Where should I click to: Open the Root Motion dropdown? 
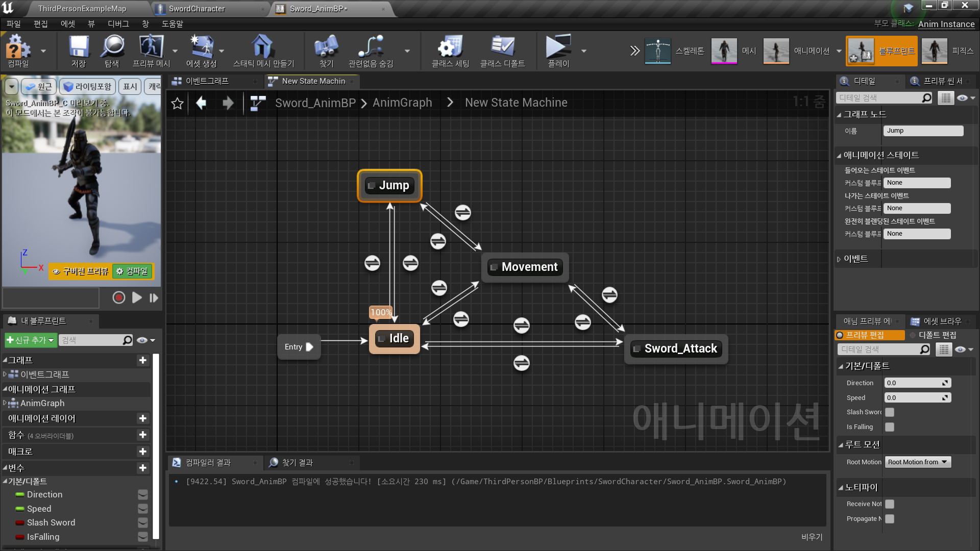coord(917,462)
